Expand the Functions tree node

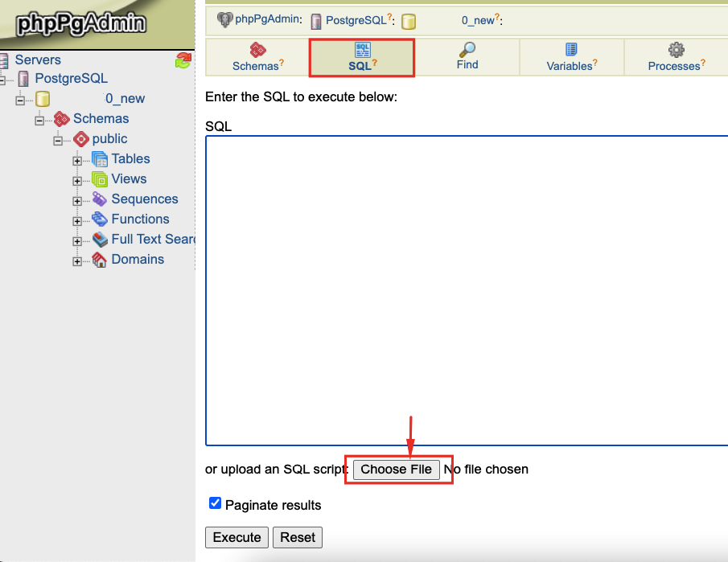click(77, 221)
